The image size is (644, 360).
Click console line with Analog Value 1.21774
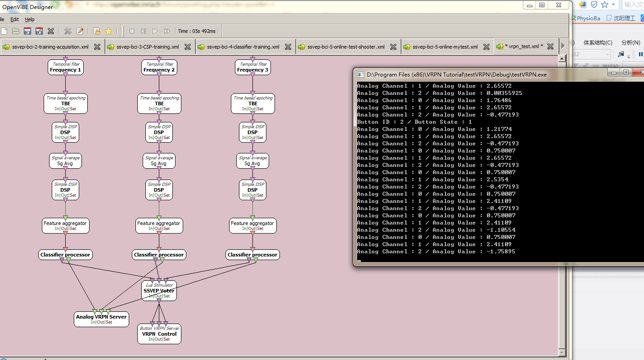(434, 129)
